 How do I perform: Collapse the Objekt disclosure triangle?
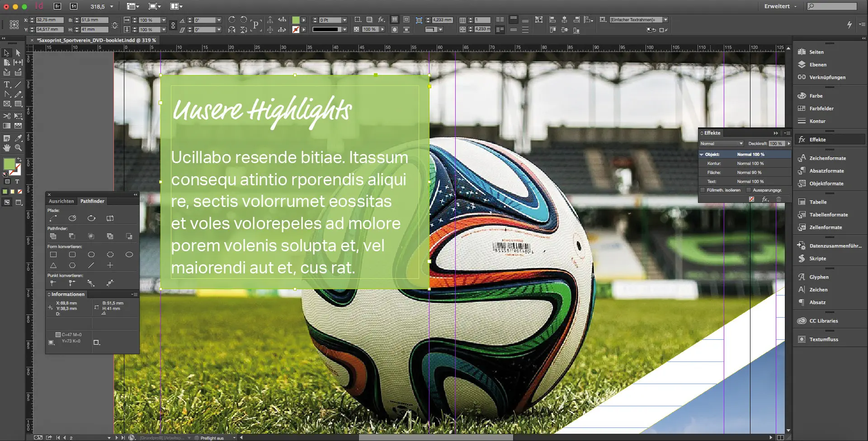point(702,155)
